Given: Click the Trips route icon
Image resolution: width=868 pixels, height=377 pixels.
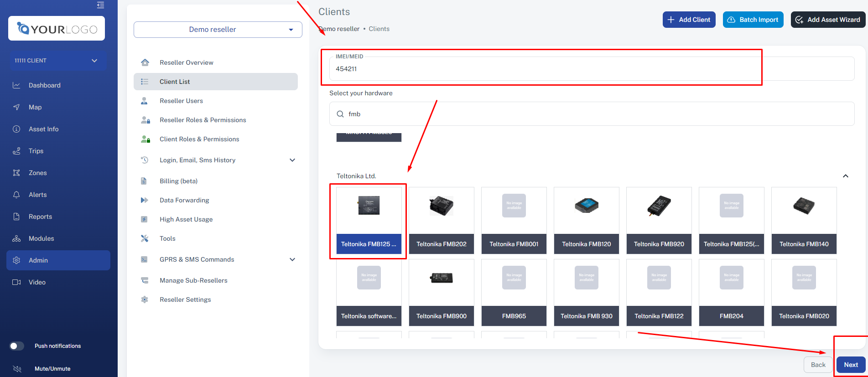Looking at the screenshot, I should coord(16,151).
